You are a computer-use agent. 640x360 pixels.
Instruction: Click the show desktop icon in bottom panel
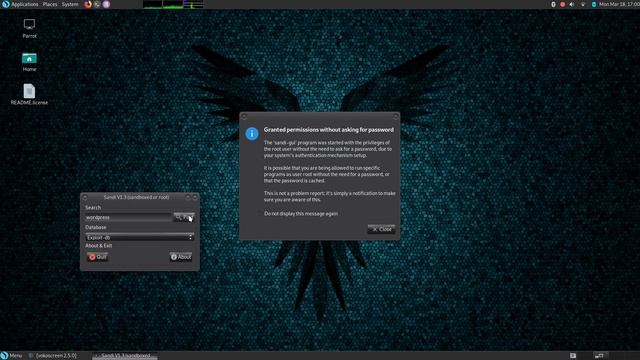pos(573,356)
